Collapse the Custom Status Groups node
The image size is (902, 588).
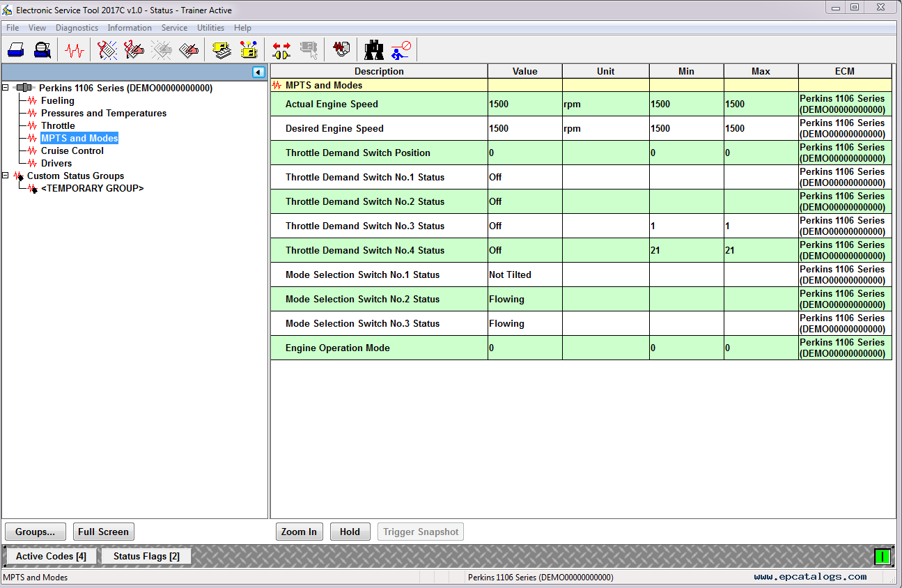(x=6, y=176)
